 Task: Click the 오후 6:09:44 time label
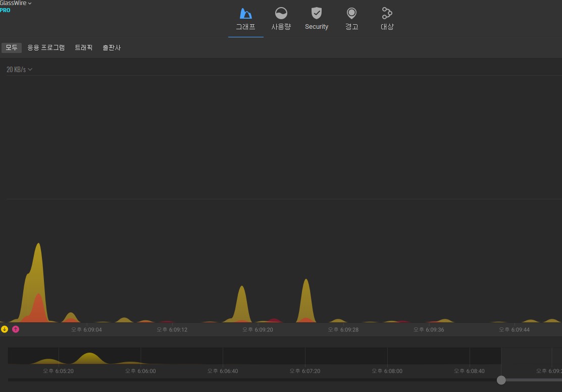coord(515,330)
